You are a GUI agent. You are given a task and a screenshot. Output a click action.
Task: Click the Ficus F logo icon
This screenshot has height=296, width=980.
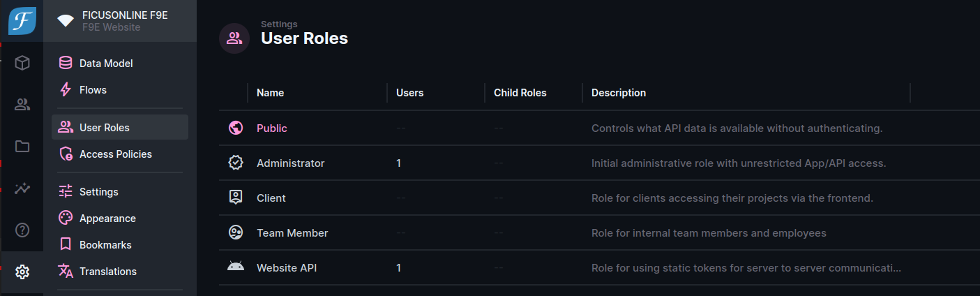(22, 21)
